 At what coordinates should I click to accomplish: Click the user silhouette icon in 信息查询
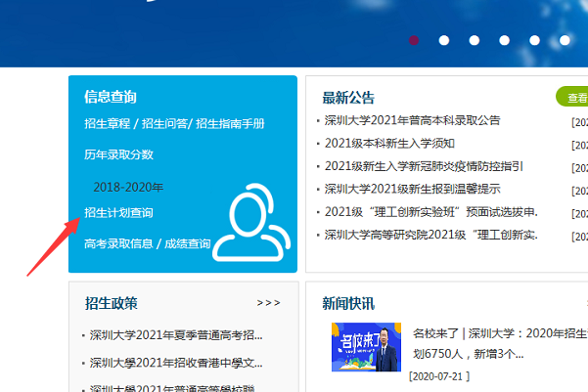[x=251, y=222]
